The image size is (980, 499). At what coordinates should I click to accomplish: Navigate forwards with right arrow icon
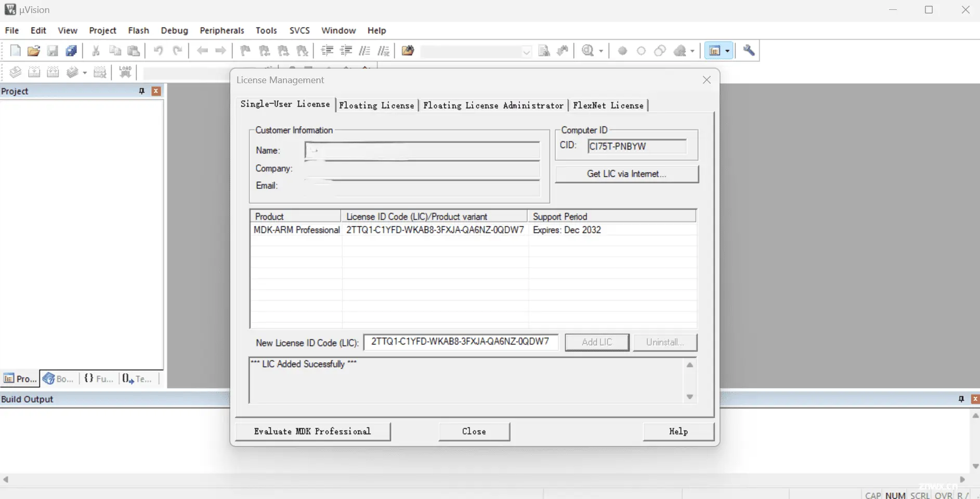pyautogui.click(x=221, y=50)
